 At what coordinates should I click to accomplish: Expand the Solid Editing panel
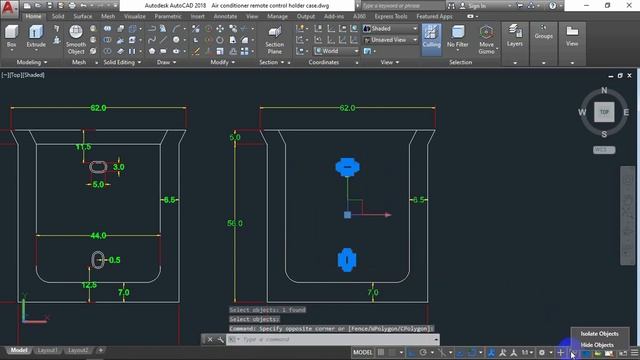point(122,62)
